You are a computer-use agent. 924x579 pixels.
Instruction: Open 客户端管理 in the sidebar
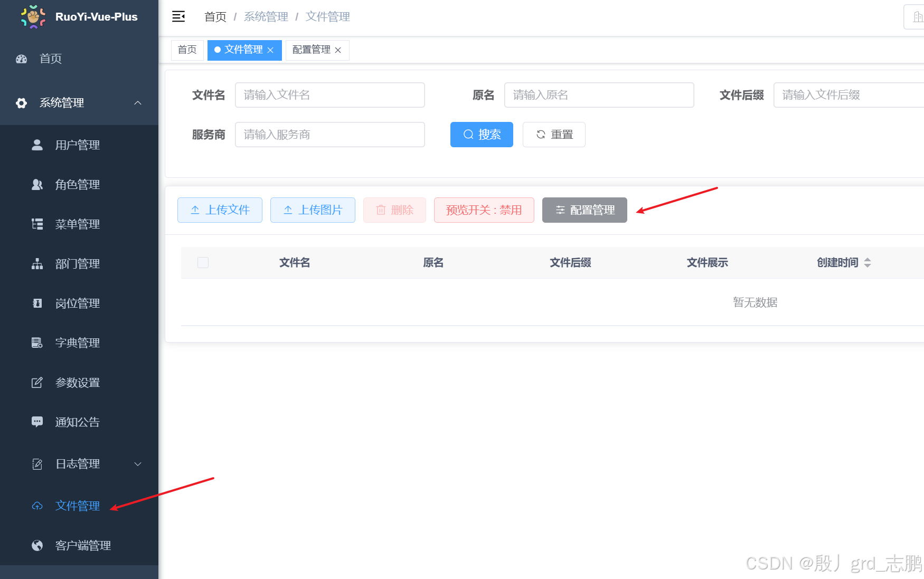click(x=79, y=545)
